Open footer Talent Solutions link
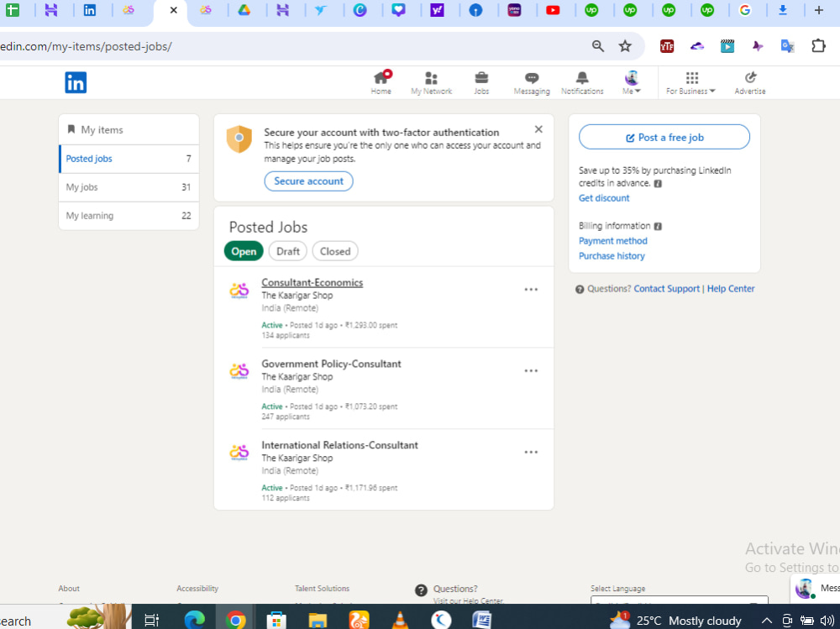This screenshot has height=629, width=840. (322, 589)
